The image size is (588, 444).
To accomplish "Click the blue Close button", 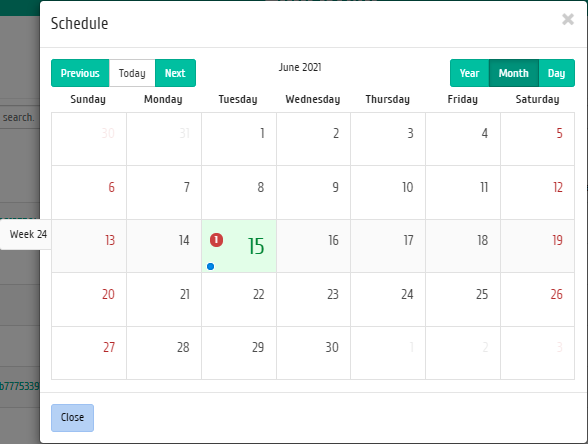I will click(72, 418).
